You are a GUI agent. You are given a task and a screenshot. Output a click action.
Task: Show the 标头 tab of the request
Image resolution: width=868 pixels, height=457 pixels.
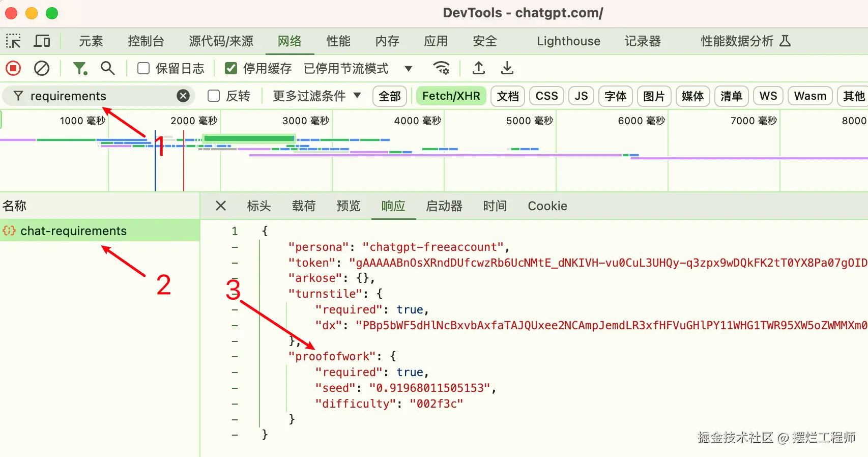(x=259, y=206)
